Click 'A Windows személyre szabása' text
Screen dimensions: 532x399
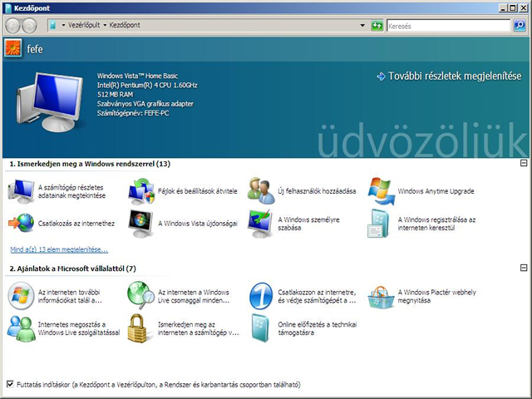click(x=308, y=224)
